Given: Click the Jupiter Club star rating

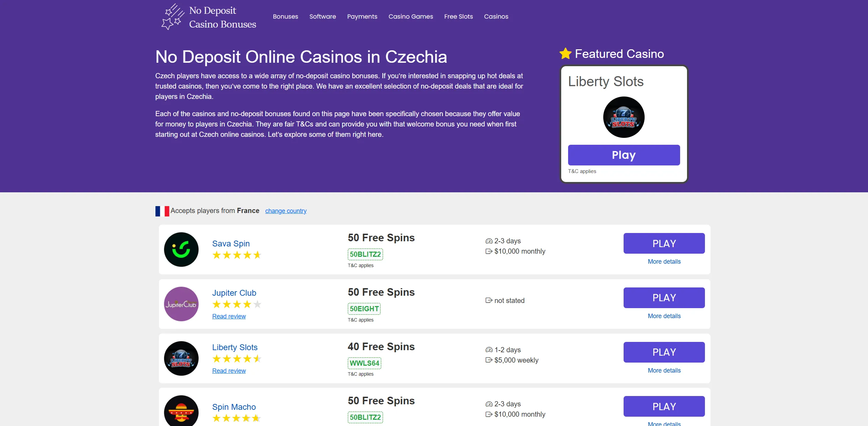Looking at the screenshot, I should coord(237,304).
